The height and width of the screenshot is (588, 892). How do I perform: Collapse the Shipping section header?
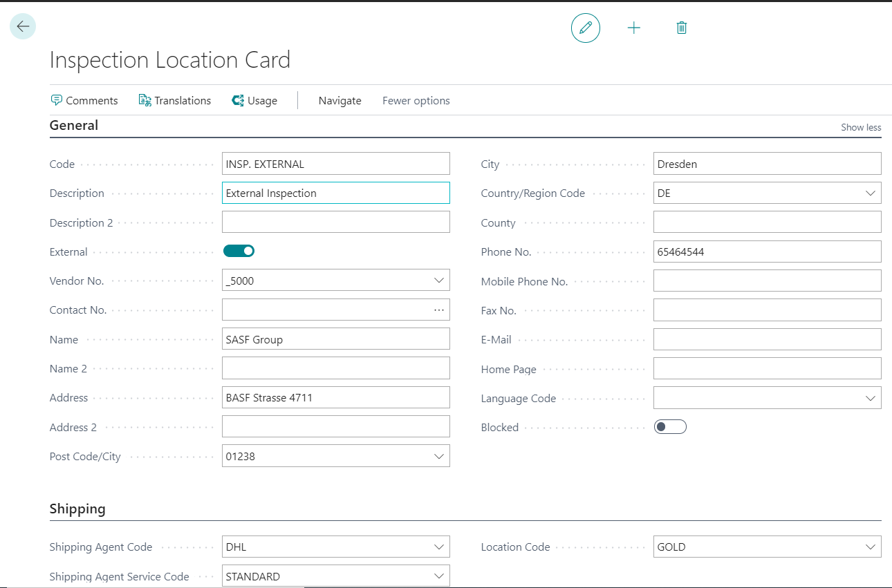pos(77,509)
